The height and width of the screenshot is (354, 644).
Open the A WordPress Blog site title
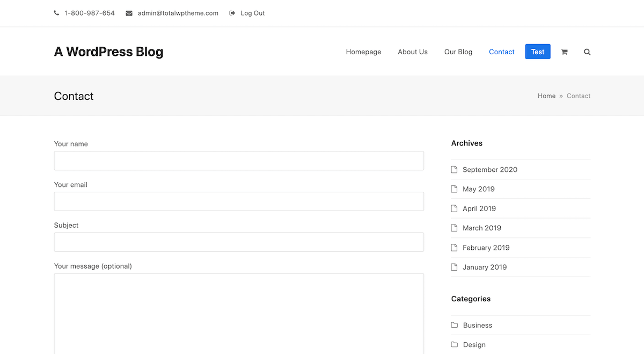[108, 52]
